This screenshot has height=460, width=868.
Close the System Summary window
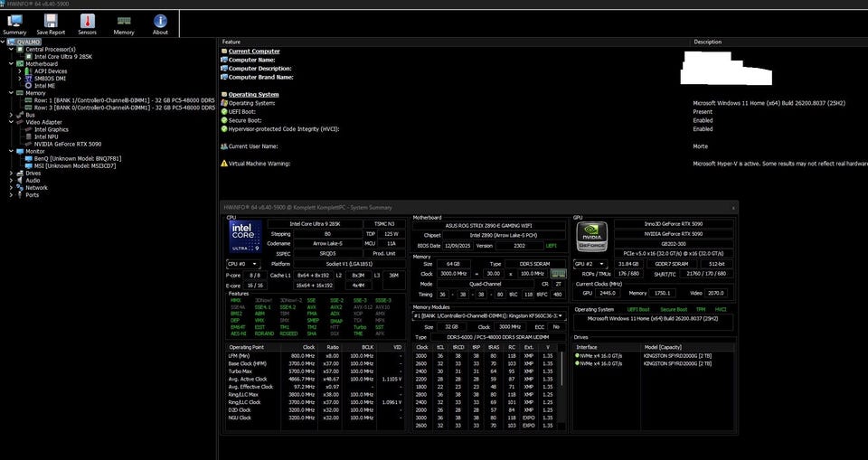click(x=733, y=208)
